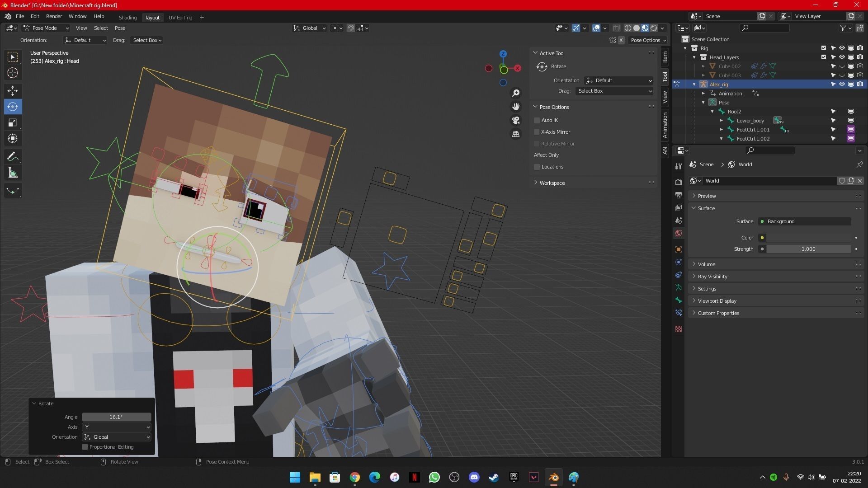Open Orientation Global dropdown in Rotate panel

pyautogui.click(x=117, y=437)
